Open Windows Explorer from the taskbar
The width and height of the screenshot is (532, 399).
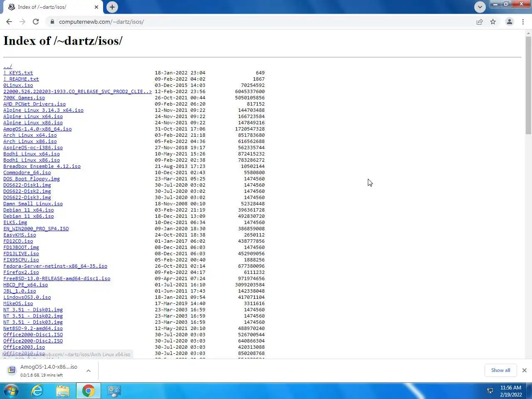tap(63, 391)
